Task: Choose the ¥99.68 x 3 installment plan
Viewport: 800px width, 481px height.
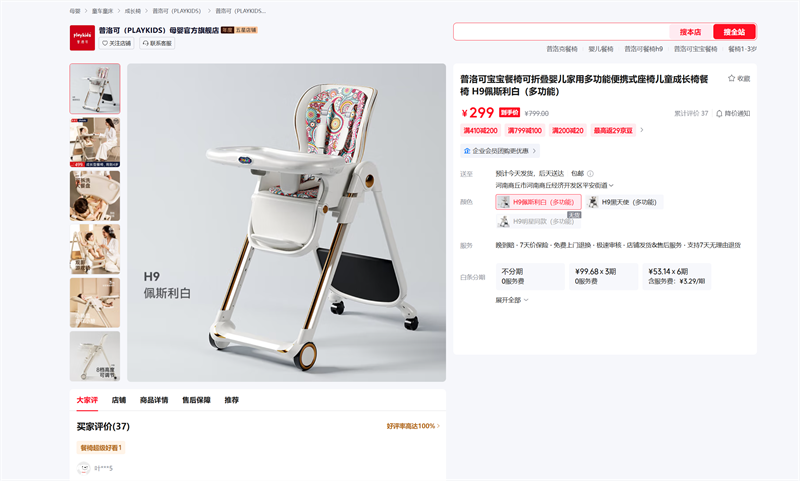Action: (x=604, y=276)
